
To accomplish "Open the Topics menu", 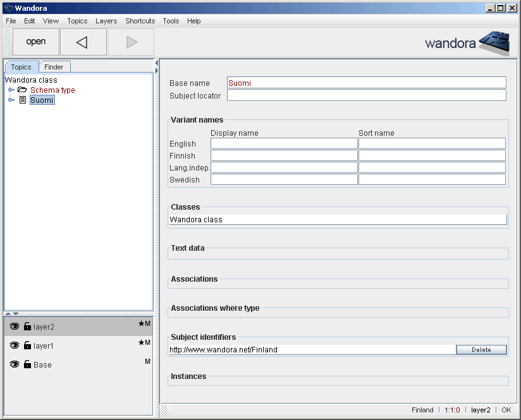I will point(77,21).
